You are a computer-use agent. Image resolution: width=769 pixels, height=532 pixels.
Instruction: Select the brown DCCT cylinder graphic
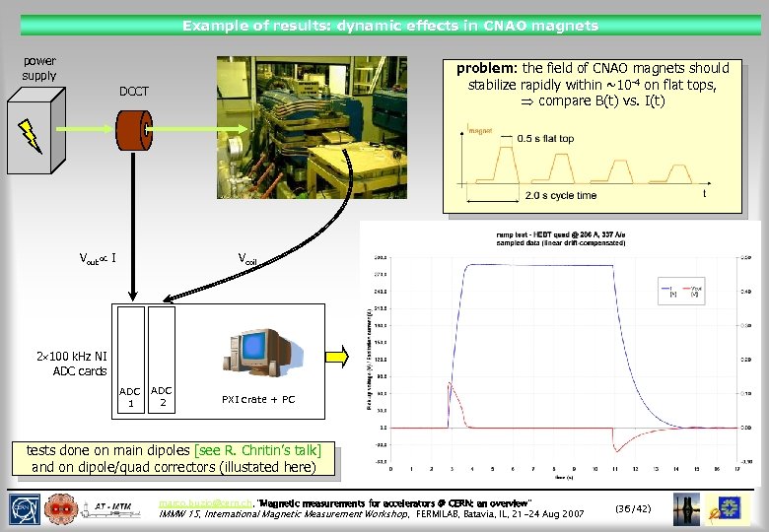tap(134, 131)
